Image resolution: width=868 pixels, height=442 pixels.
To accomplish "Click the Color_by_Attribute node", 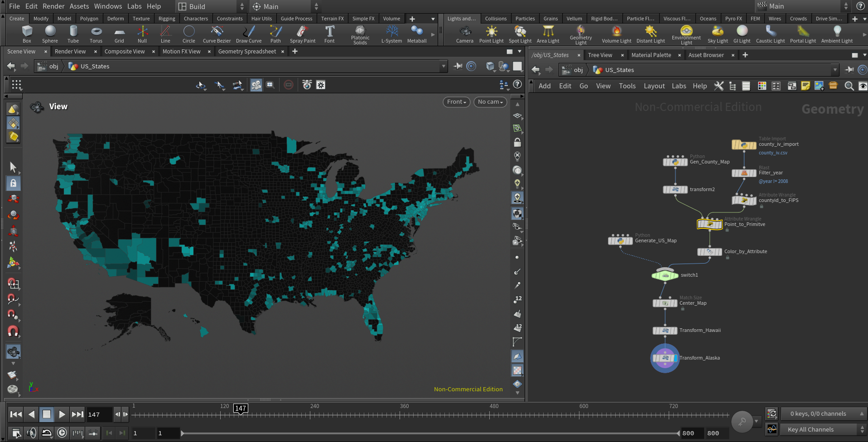I will (x=709, y=252).
